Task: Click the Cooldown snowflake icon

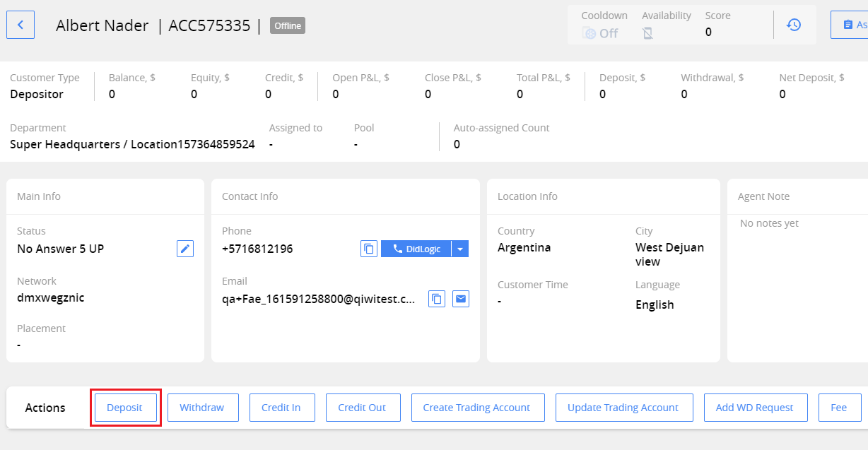Action: 591,32
